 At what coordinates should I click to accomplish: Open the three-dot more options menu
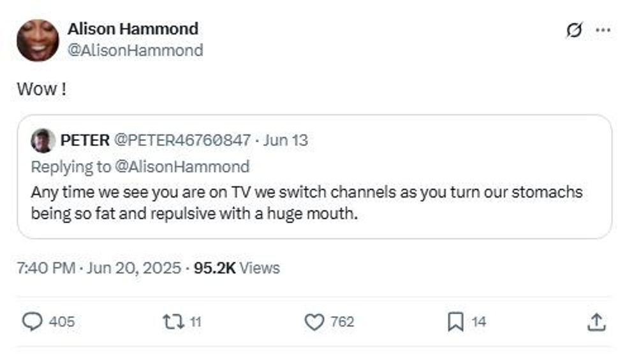pyautogui.click(x=602, y=30)
